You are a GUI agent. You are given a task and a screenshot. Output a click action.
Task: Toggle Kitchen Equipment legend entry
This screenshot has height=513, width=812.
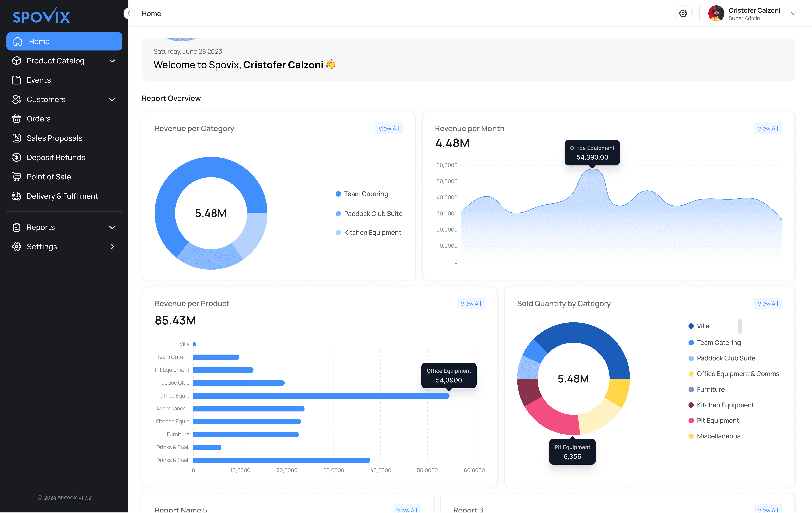coord(725,405)
